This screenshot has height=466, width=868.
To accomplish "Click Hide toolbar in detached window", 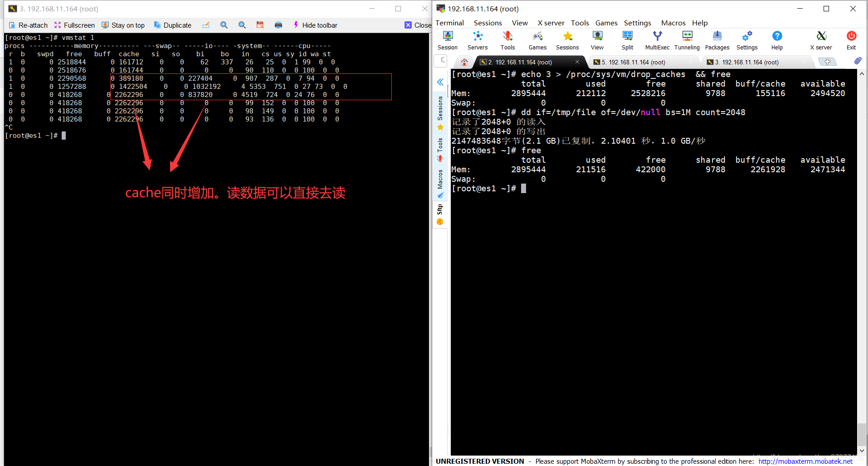I will pyautogui.click(x=315, y=25).
